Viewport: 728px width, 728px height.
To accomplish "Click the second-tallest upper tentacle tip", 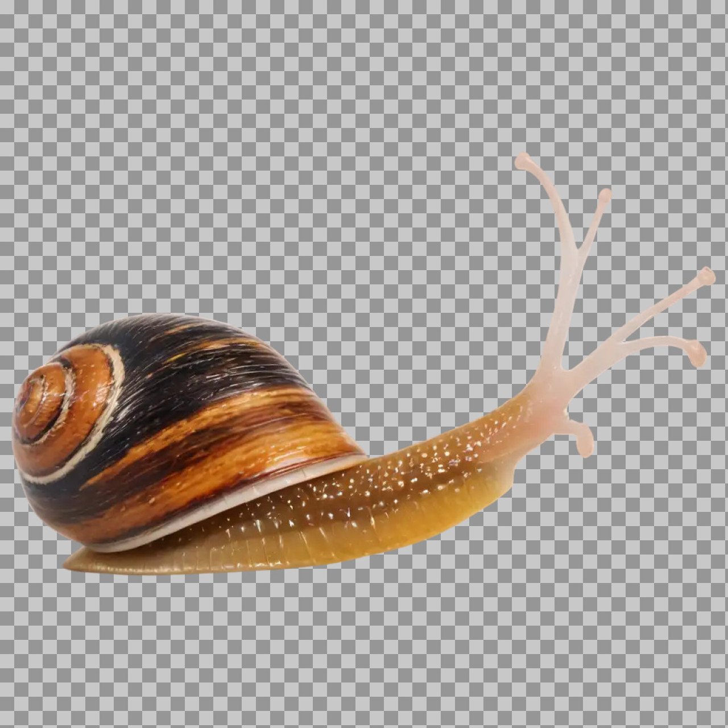I will pos(604,195).
